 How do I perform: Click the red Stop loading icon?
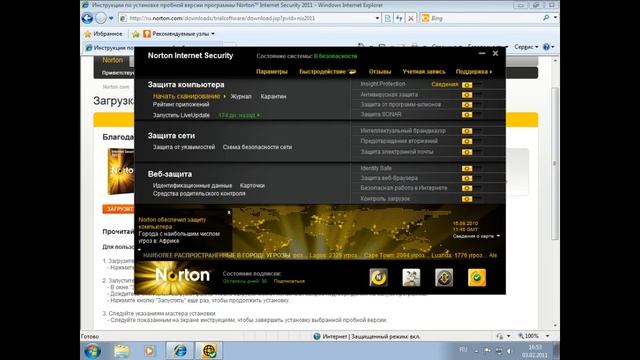411,18
